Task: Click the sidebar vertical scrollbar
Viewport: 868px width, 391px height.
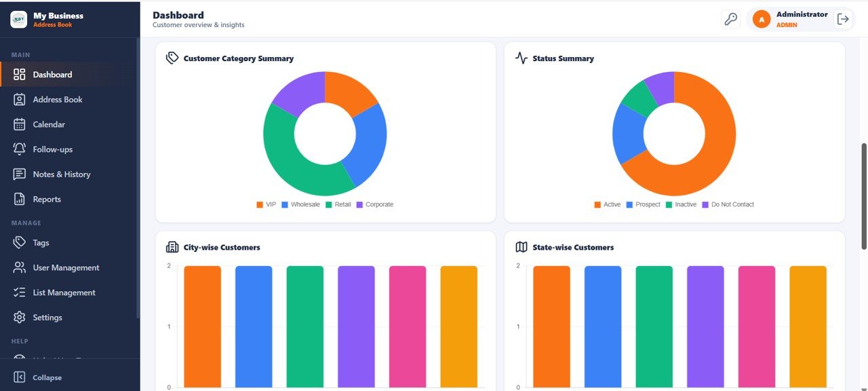Action: (x=138, y=178)
